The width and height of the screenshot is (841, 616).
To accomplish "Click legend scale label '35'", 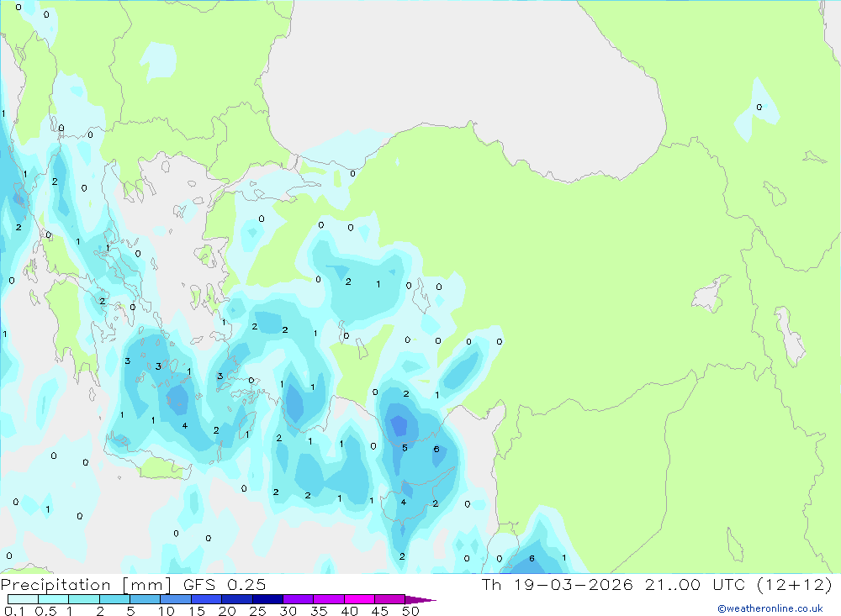I will [x=319, y=611].
